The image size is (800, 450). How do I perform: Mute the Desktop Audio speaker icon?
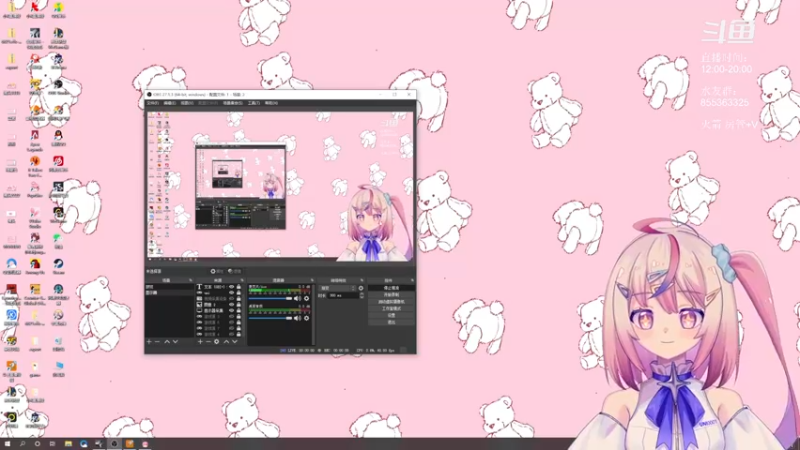297,318
